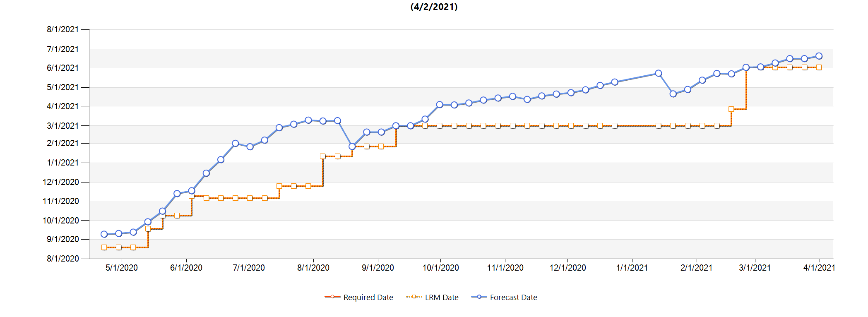Image resolution: width=868 pixels, height=317 pixels.
Task: Toggle Forecast Date legend text
Action: click(x=513, y=298)
